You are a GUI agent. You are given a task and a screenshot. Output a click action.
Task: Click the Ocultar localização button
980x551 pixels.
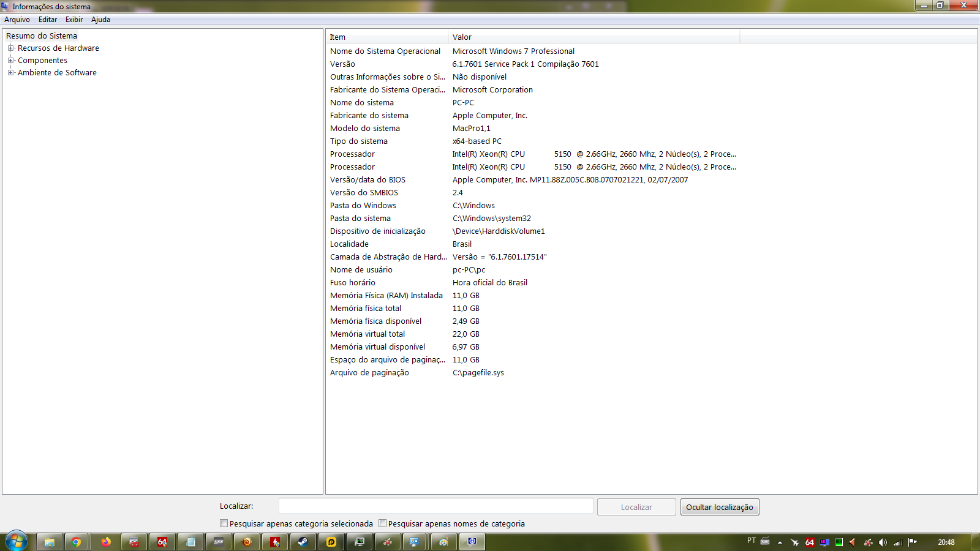[720, 507]
